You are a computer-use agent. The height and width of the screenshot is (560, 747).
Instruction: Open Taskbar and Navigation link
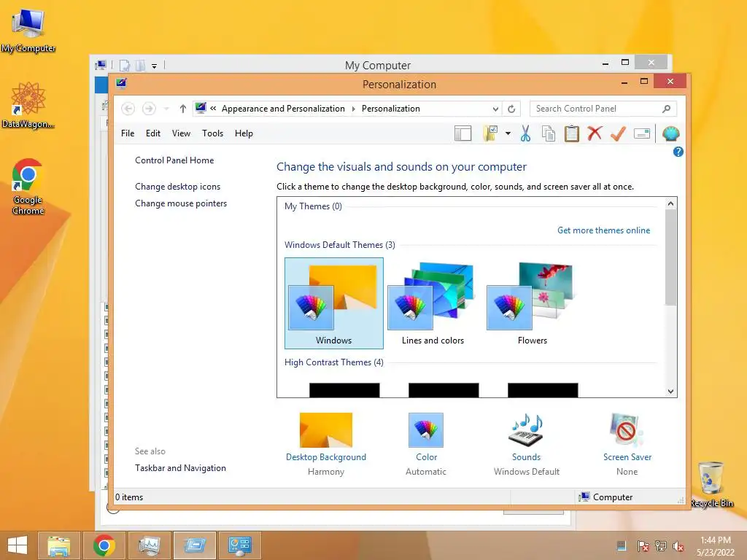click(x=181, y=468)
